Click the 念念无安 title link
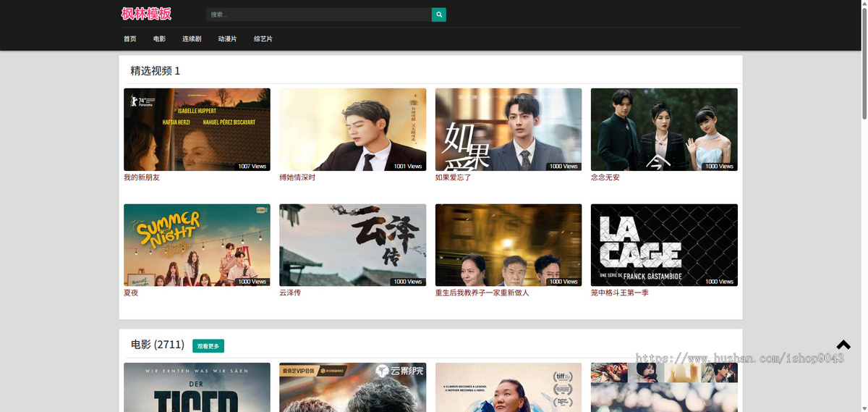This screenshot has width=868, height=412. [605, 177]
